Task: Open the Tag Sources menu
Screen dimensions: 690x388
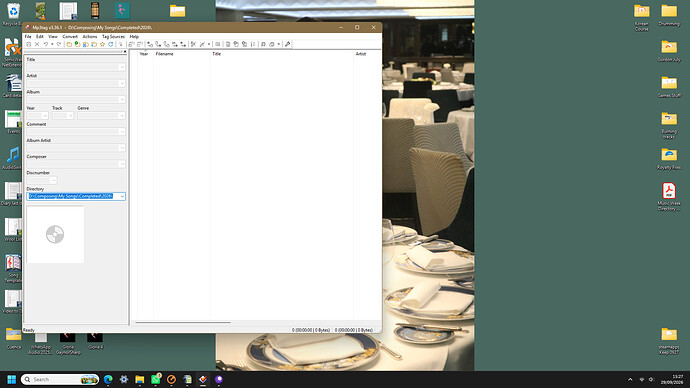Action: [x=114, y=37]
